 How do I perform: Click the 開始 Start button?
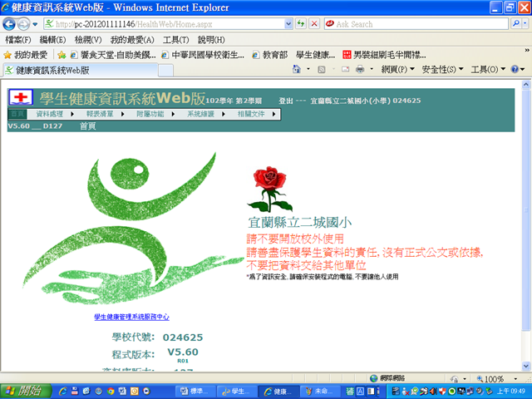[23, 391]
